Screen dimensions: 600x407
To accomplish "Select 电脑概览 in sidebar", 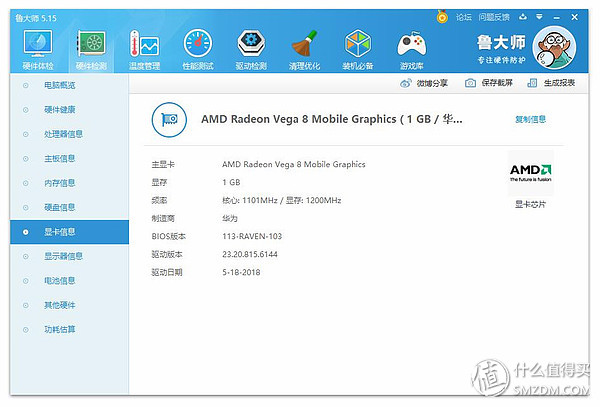I will [59, 85].
